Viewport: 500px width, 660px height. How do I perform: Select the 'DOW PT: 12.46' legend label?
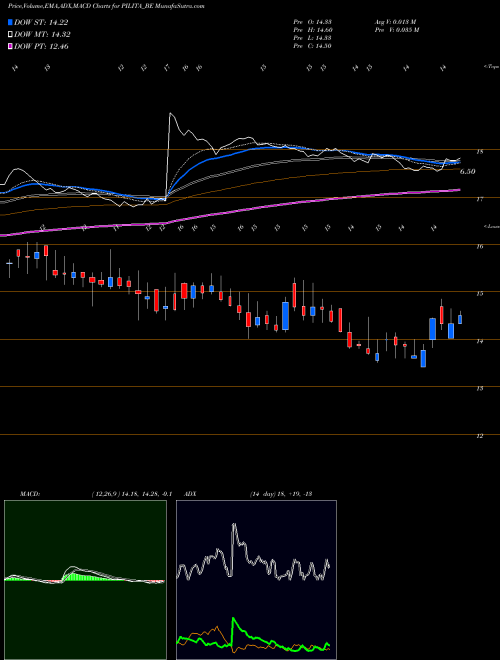(x=41, y=46)
